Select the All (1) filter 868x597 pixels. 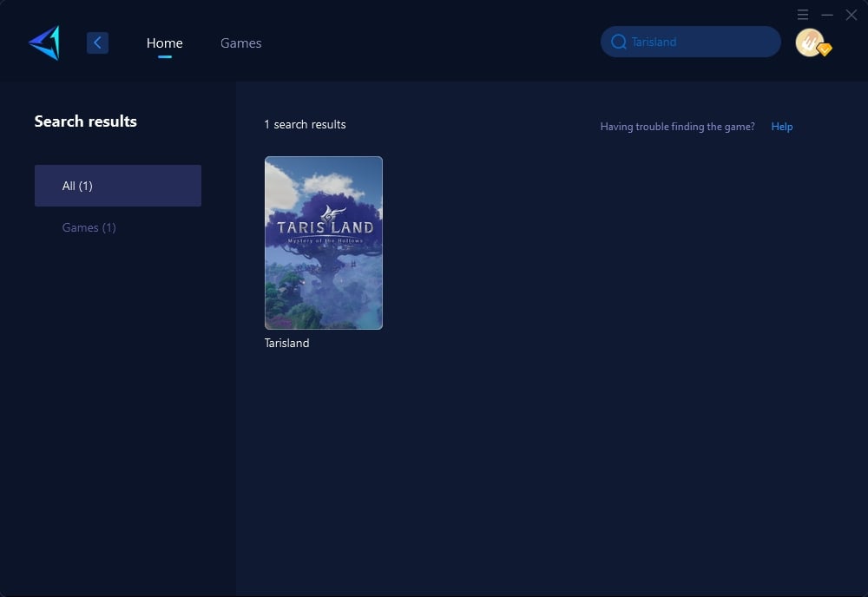118,186
